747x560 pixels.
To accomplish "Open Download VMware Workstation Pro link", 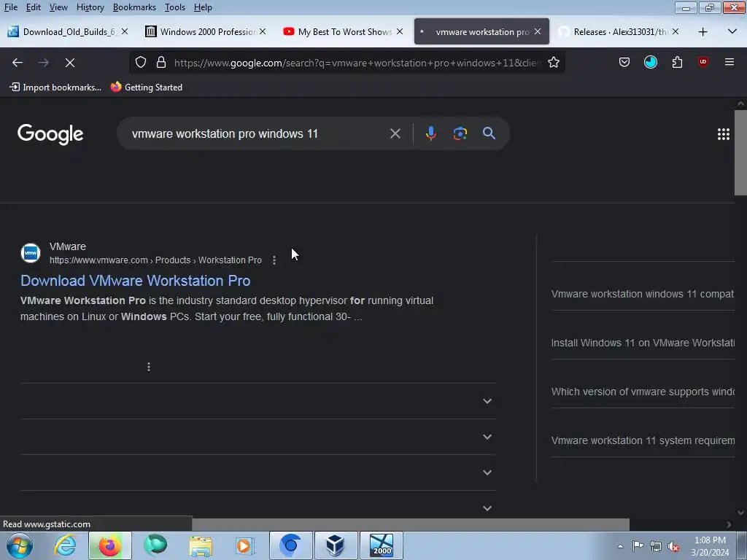I will (x=135, y=281).
